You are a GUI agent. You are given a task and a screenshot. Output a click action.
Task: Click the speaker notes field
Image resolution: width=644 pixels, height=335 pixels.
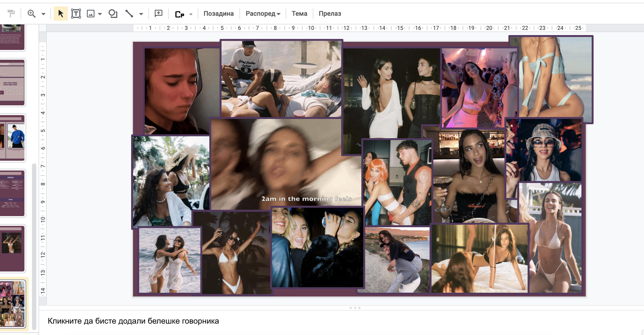coord(341,321)
